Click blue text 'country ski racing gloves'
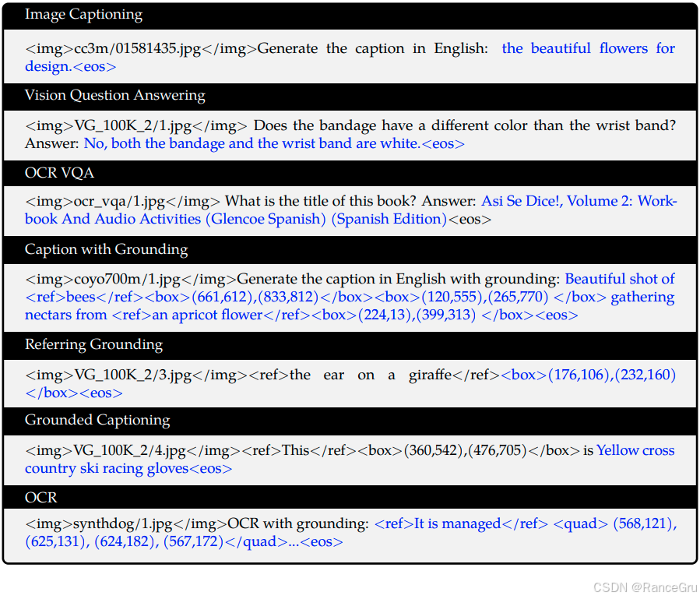 pos(107,469)
